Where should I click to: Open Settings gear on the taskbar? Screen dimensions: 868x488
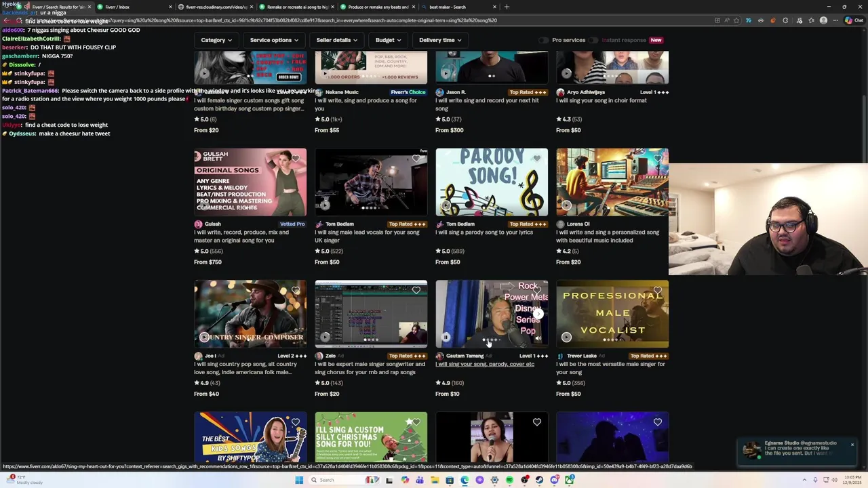494,480
